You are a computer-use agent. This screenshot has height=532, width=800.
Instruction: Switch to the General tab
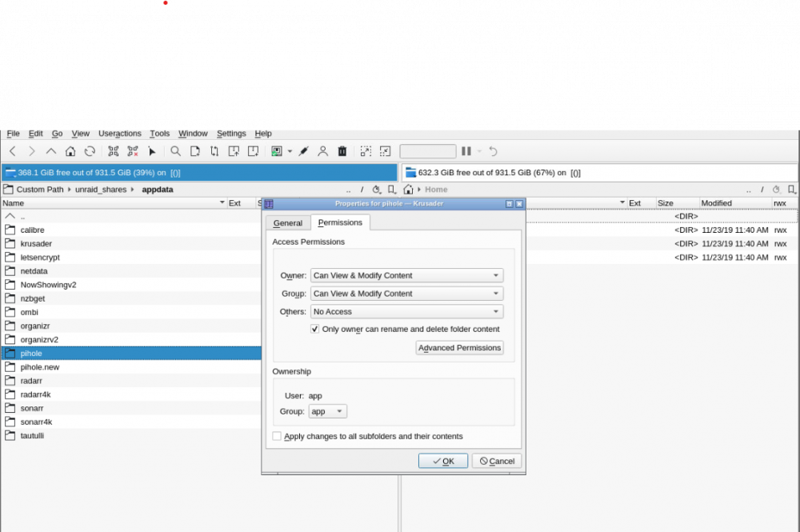[x=288, y=223]
